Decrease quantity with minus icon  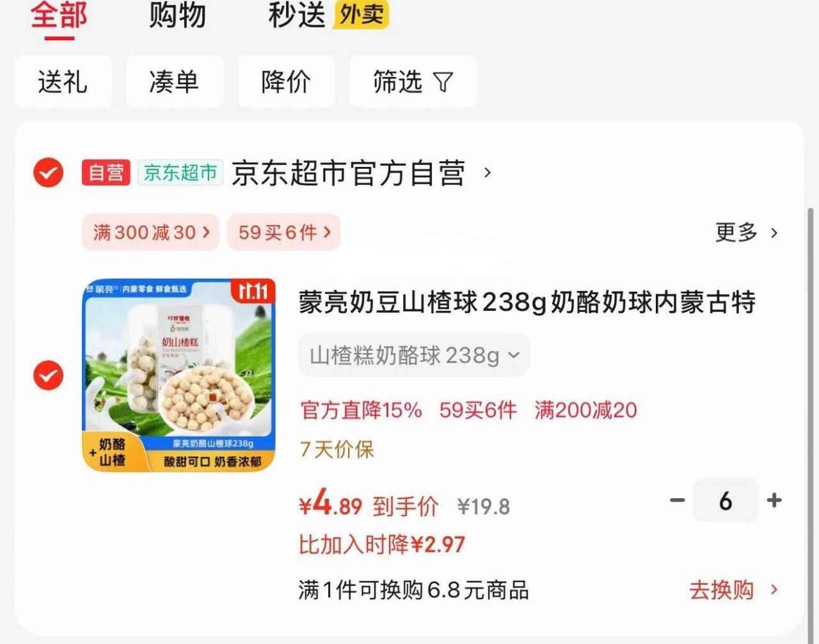pos(678,500)
